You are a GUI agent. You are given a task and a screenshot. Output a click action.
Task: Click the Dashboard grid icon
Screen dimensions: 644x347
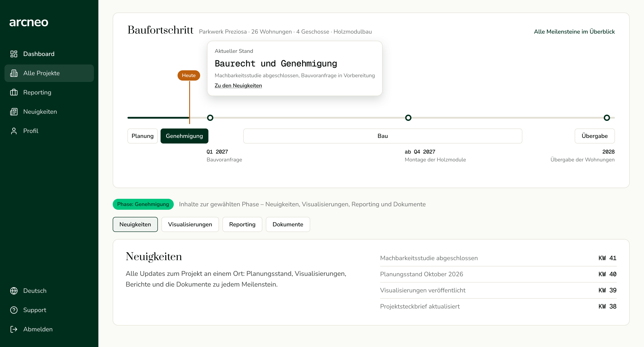coord(14,54)
